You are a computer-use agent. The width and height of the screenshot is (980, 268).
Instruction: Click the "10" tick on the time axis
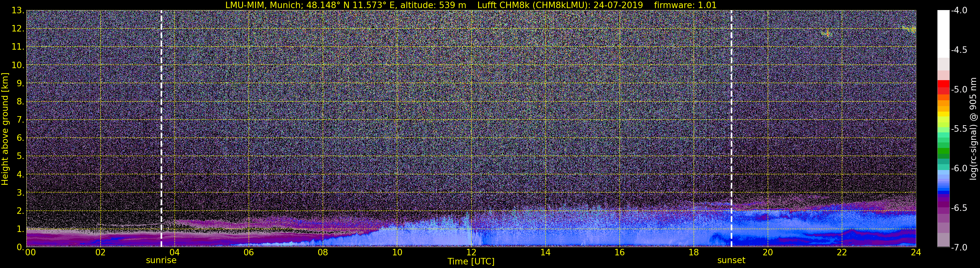click(x=397, y=252)
